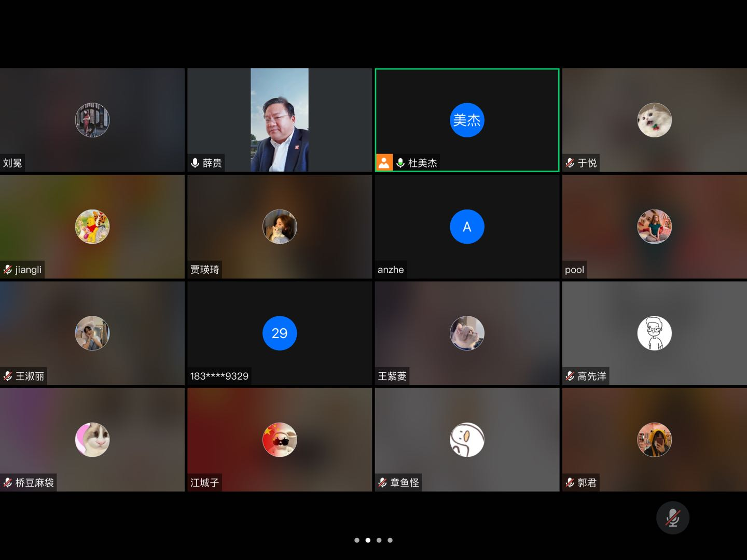
Task: Select the blue 美杰 avatar
Action: click(467, 120)
